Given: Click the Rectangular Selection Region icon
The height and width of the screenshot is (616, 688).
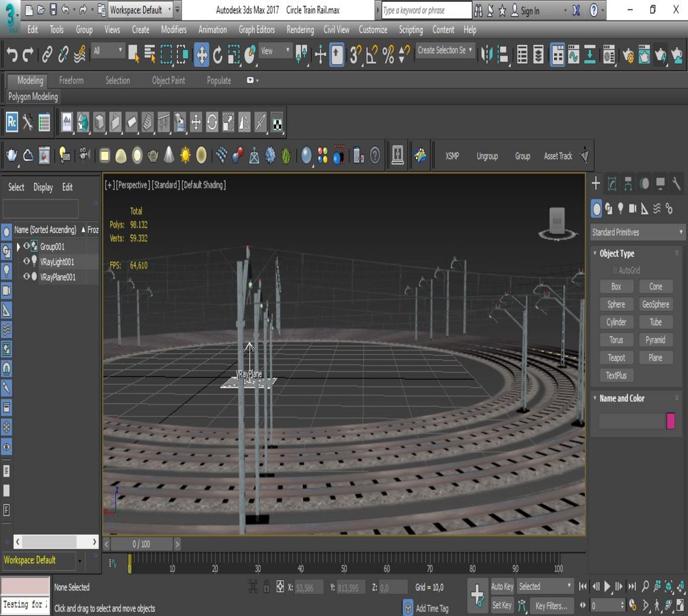Looking at the screenshot, I should [166, 55].
